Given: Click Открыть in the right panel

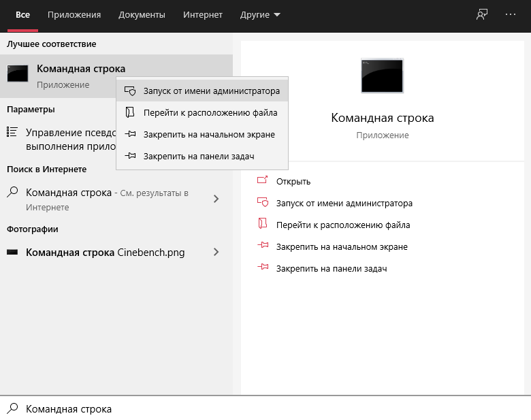Looking at the screenshot, I should point(293,182).
